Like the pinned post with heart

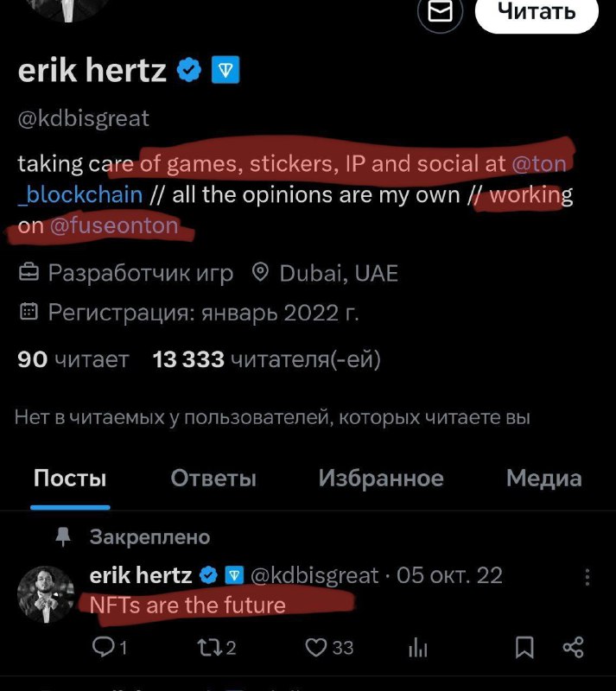click(x=329, y=647)
